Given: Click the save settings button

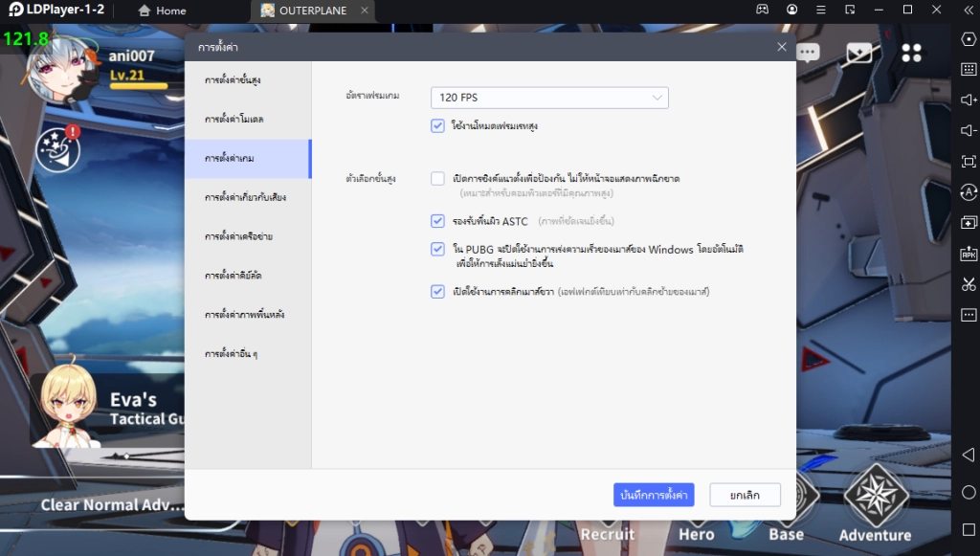Looking at the screenshot, I should (655, 495).
